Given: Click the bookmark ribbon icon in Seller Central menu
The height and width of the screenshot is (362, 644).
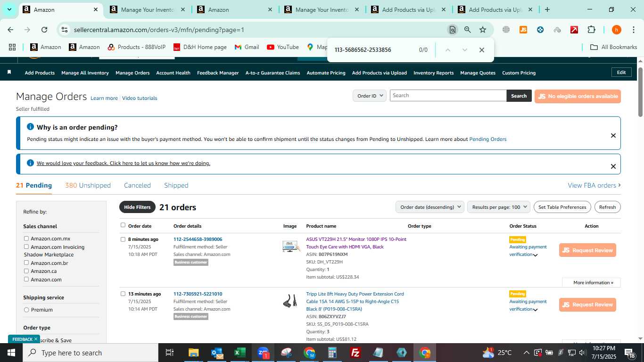Looking at the screenshot, I should [9, 73].
